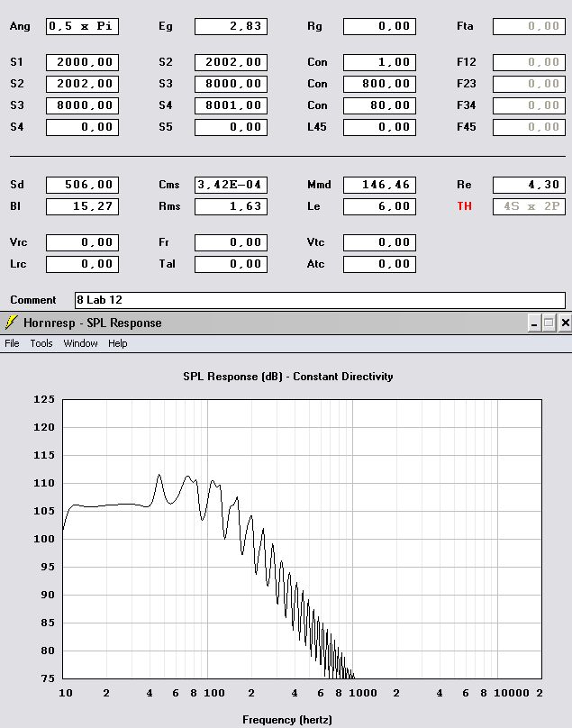Click the left-column S4 field with 0,00
Viewport: 572px width, 728px height.
[x=82, y=127]
